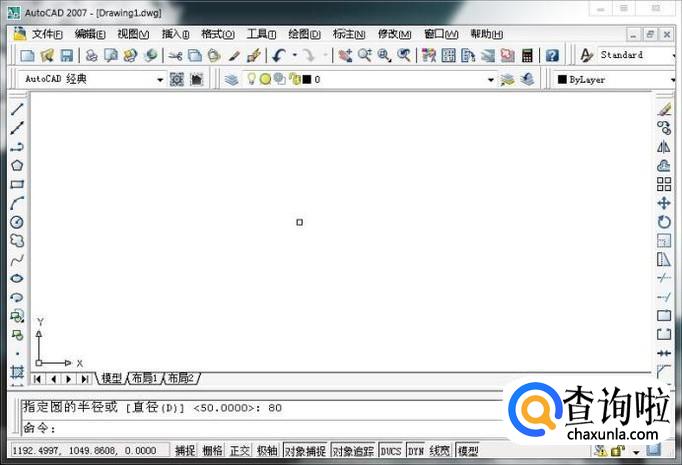Screen dimensions: 682x465
Task: Open the QuickCalc calculator icon
Action: coord(527,55)
